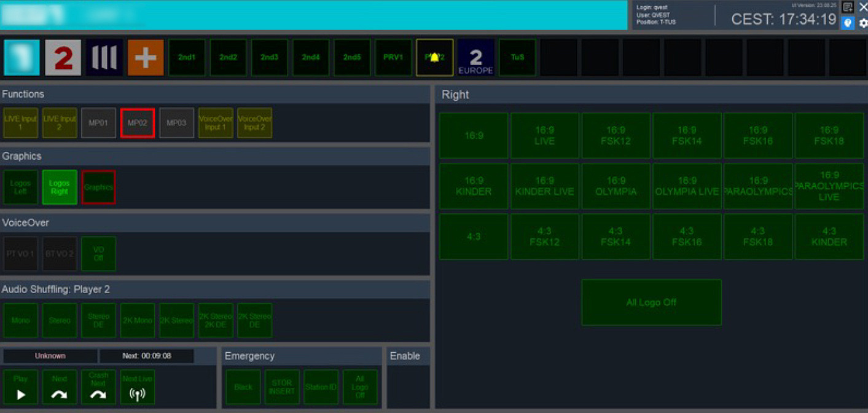Viewport: 868px width, 413px height.
Task: Toggle LIVE Input 1 function
Action: (x=21, y=123)
